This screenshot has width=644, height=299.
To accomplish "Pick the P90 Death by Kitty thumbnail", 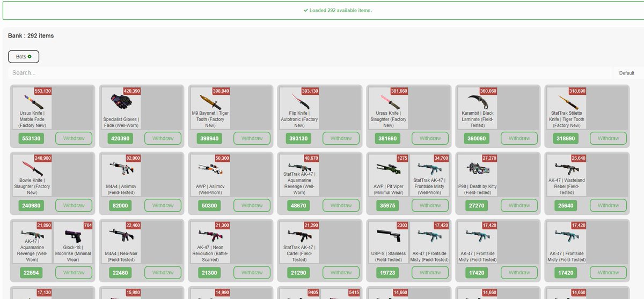I will [478, 175].
